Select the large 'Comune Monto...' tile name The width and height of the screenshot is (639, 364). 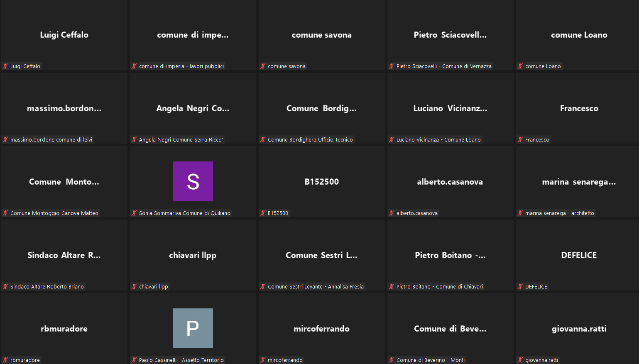tap(64, 182)
